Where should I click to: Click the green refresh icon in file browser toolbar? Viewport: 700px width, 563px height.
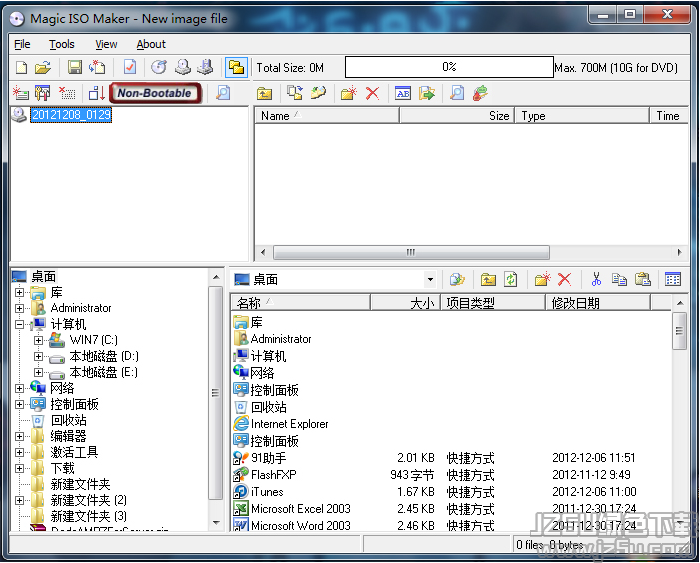point(511,279)
